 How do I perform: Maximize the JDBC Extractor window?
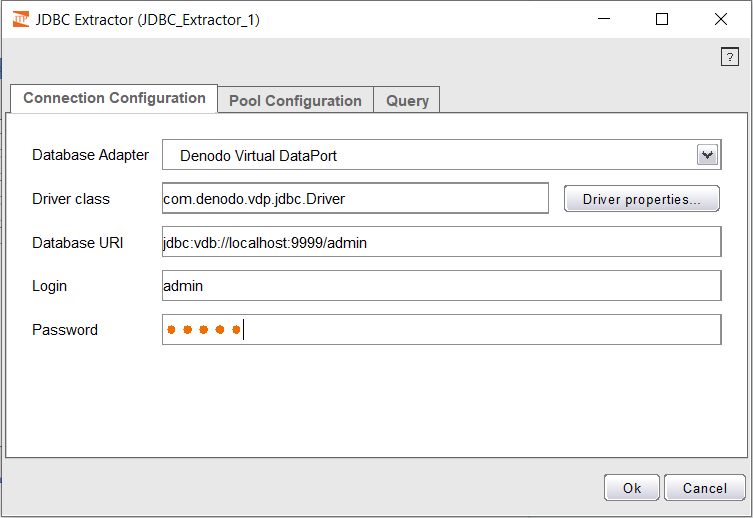pyautogui.click(x=662, y=19)
